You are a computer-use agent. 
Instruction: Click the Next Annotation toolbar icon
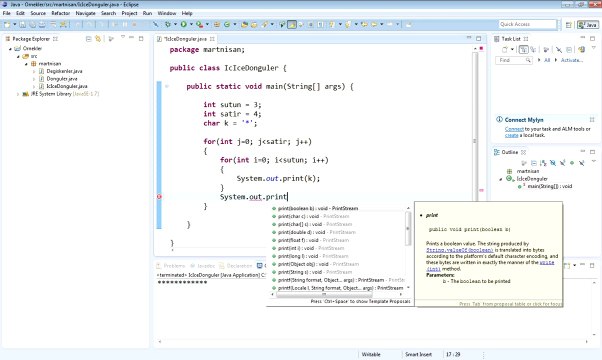[331, 24]
